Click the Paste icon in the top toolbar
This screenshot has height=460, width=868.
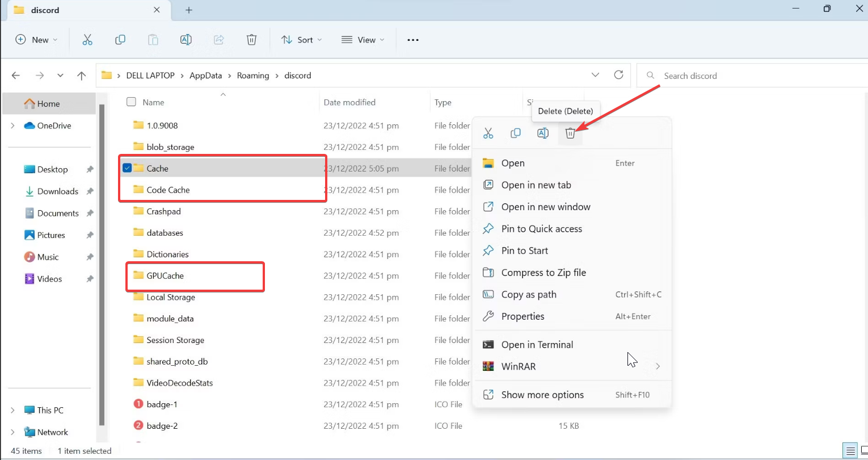click(x=153, y=40)
